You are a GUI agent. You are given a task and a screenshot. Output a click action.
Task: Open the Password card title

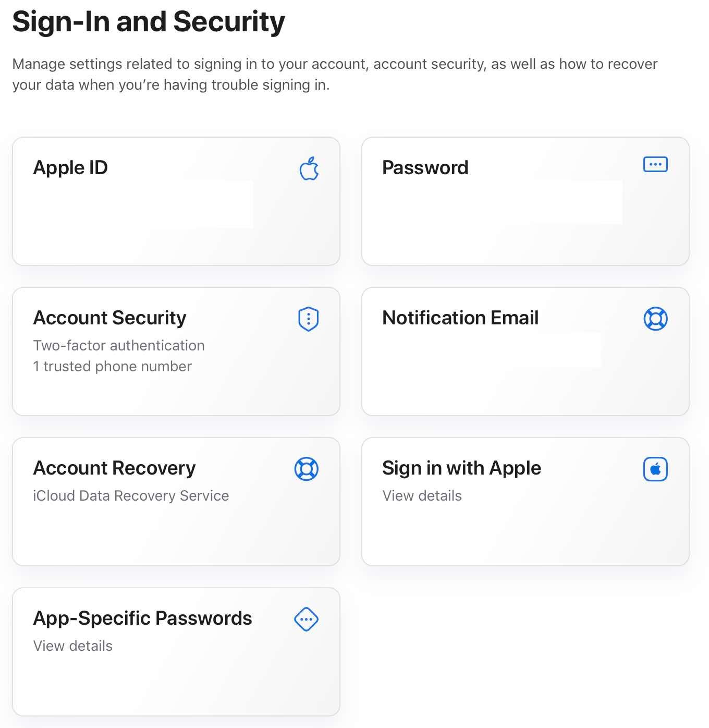click(425, 168)
